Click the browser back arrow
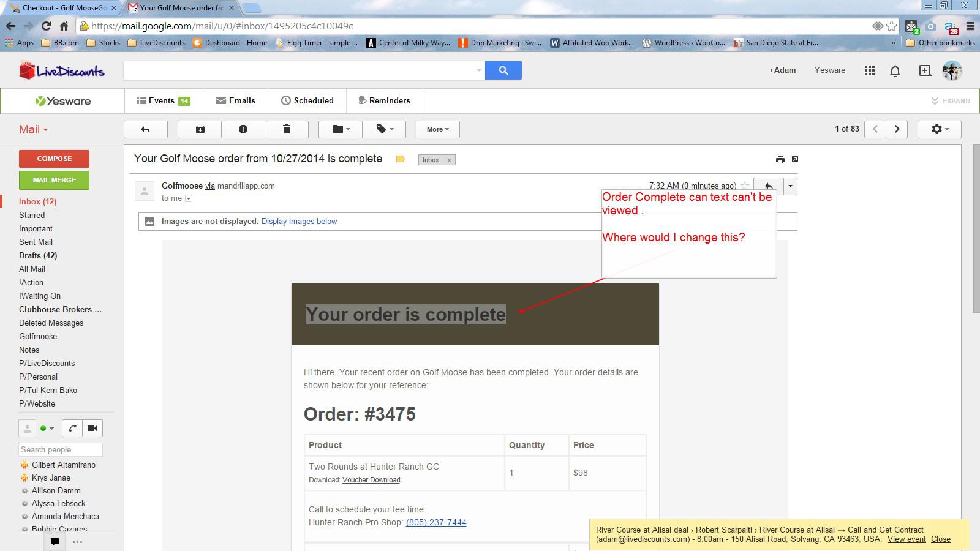The width and height of the screenshot is (980, 551). click(10, 26)
